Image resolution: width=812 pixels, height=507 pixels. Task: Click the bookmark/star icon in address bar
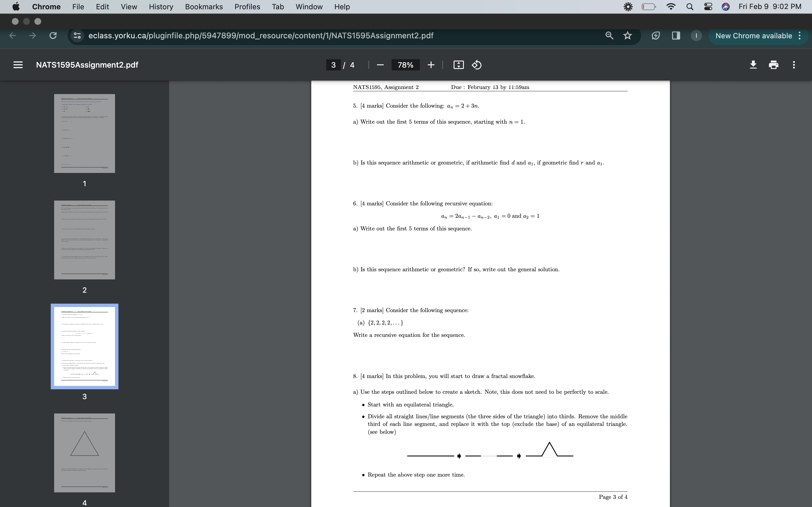[627, 35]
